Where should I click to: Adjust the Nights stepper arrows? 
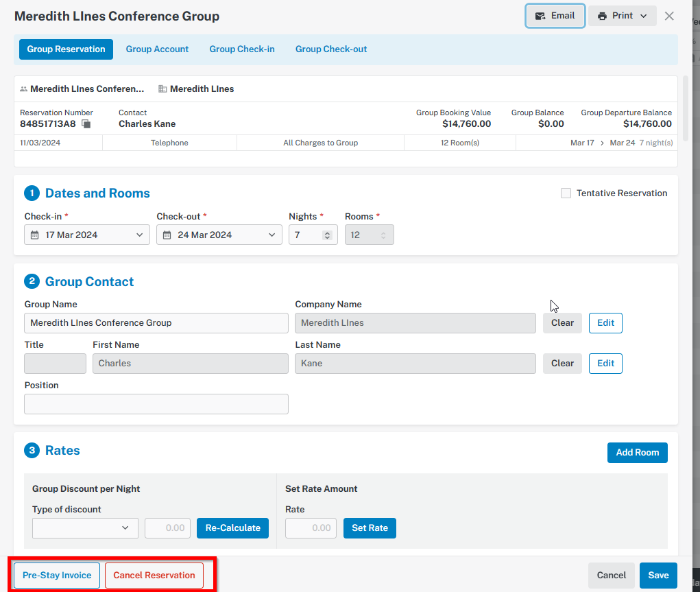[327, 235]
